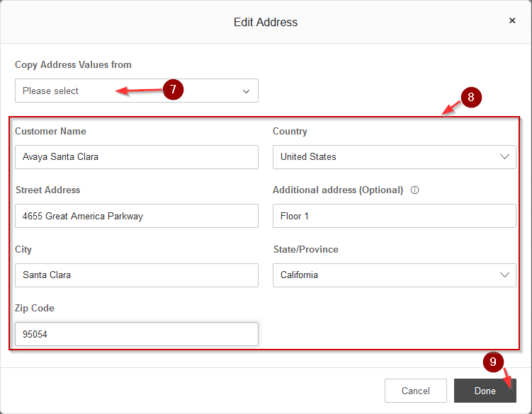Click the info icon beside Additional address

414,190
